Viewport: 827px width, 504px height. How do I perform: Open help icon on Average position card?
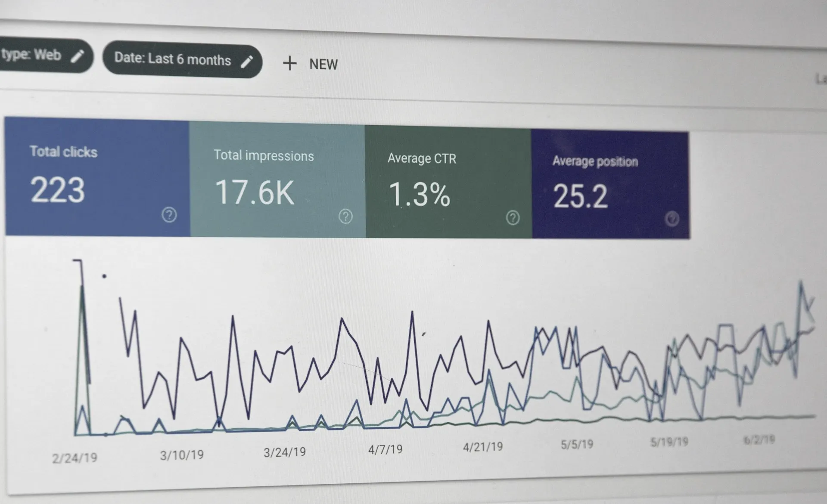(x=672, y=219)
